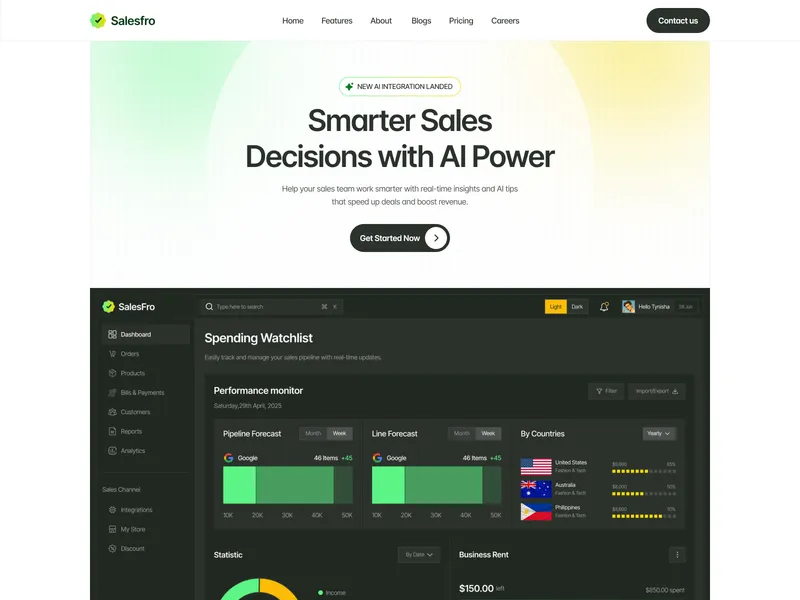
Task: Click the Salesfro logo in the header
Action: coord(122,20)
